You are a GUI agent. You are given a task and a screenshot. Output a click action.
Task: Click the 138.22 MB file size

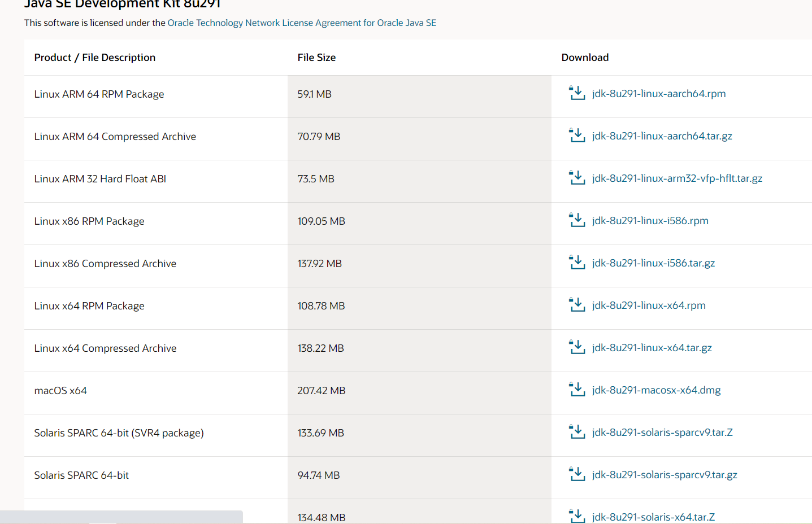pyautogui.click(x=320, y=348)
